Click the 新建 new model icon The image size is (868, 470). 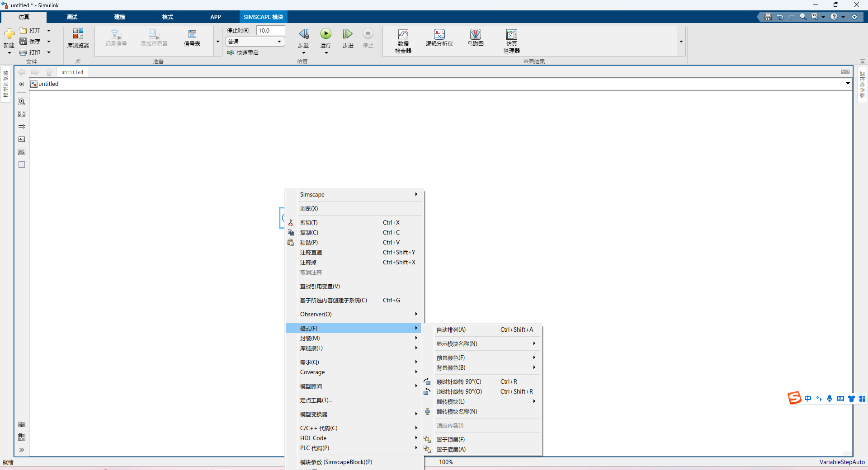tap(9, 34)
